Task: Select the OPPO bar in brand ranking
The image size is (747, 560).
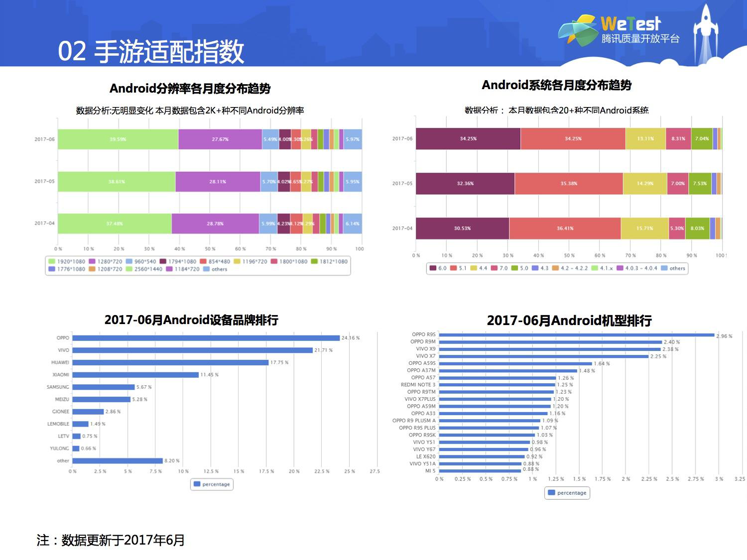Action: click(x=206, y=338)
